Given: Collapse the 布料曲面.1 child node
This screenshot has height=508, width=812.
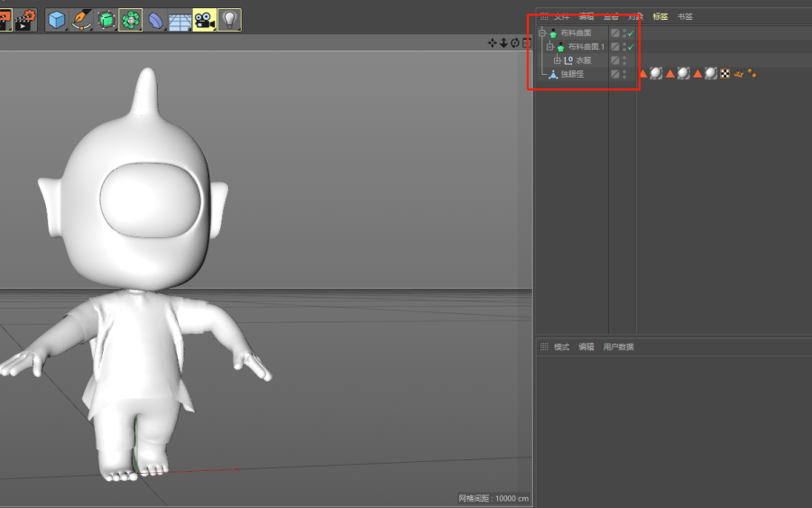Looking at the screenshot, I should pyautogui.click(x=549, y=47).
